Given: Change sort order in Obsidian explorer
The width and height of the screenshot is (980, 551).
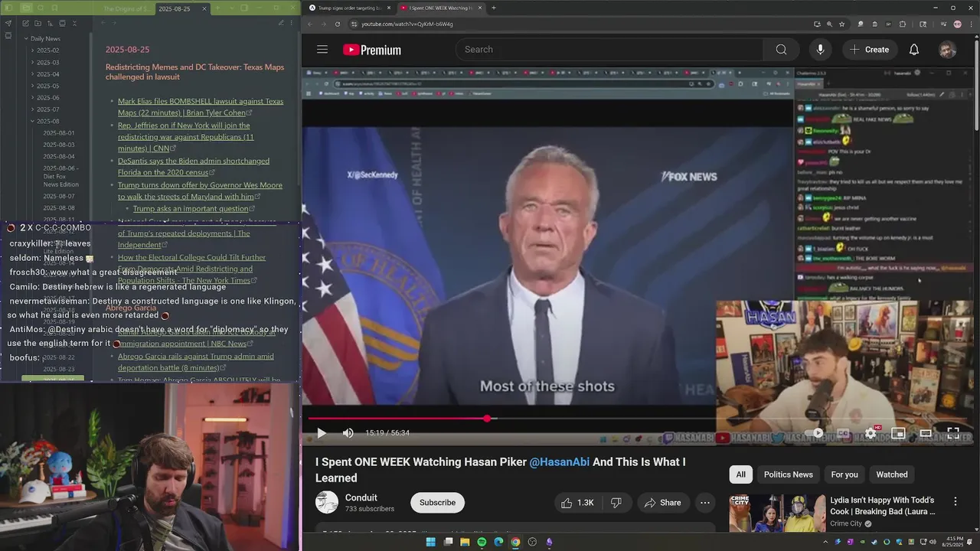Looking at the screenshot, I should [x=50, y=23].
